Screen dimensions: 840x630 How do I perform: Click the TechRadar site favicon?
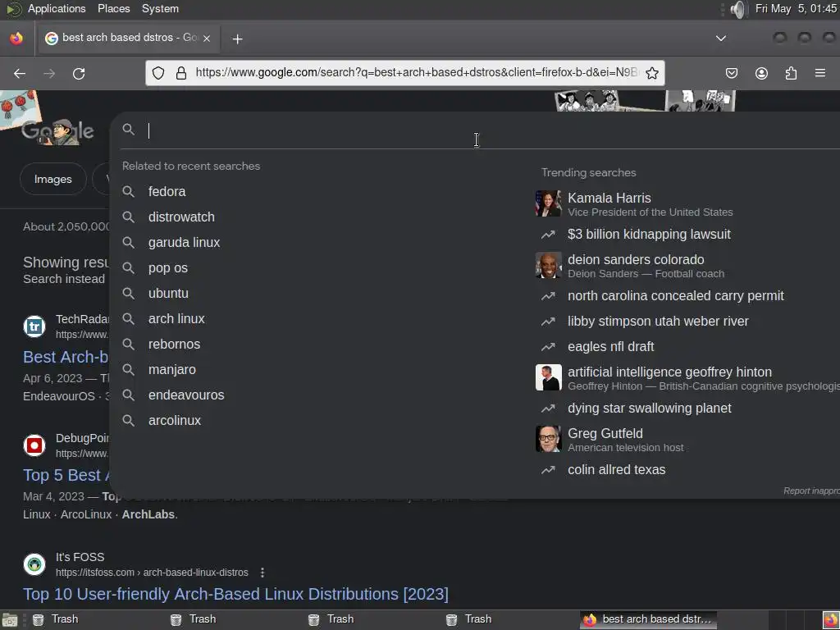[34, 326]
